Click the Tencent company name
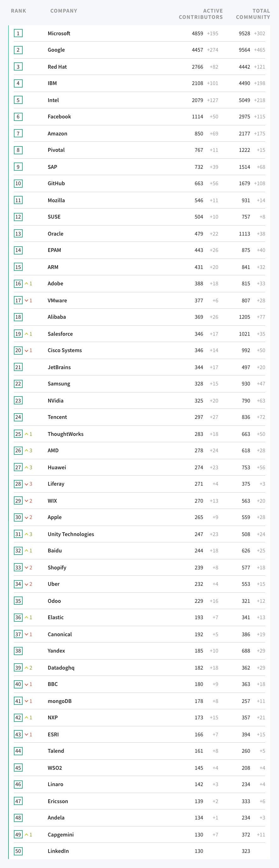Screen dimensions: 279x868 pos(57,417)
